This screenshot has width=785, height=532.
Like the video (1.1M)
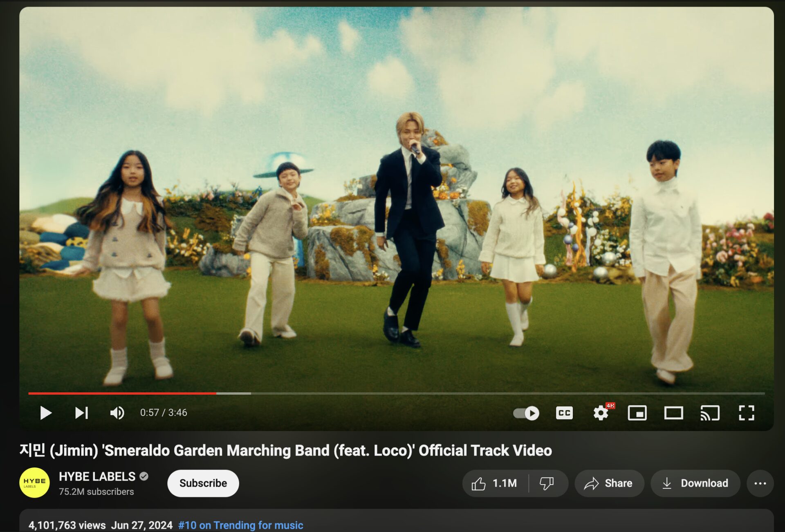(x=495, y=483)
